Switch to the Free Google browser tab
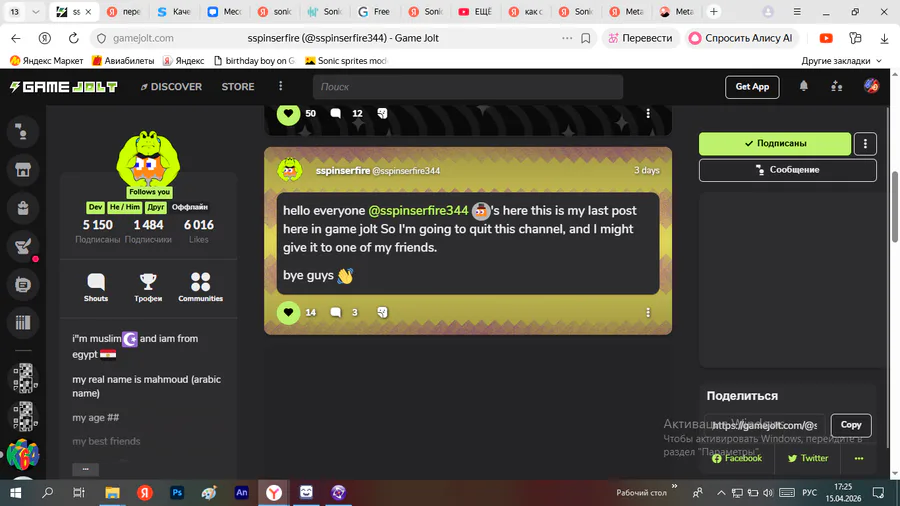Image resolution: width=900 pixels, height=506 pixels. 374,11
